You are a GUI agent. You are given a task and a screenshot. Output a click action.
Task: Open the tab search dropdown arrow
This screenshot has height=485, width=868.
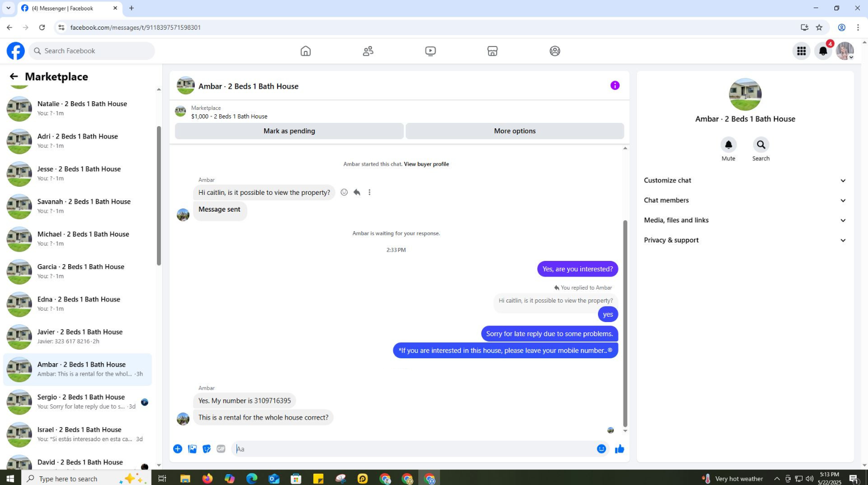[8, 8]
